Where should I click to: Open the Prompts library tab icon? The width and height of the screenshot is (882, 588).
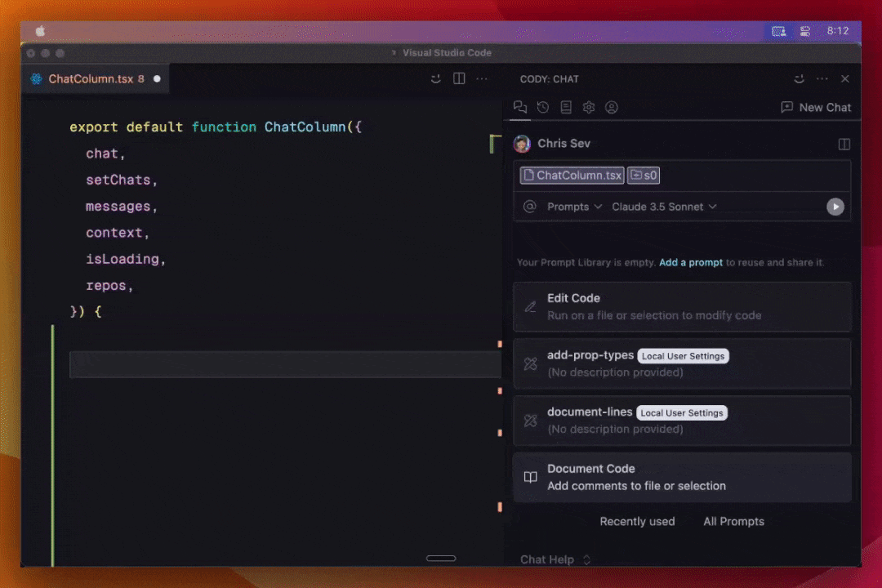pyautogui.click(x=566, y=107)
